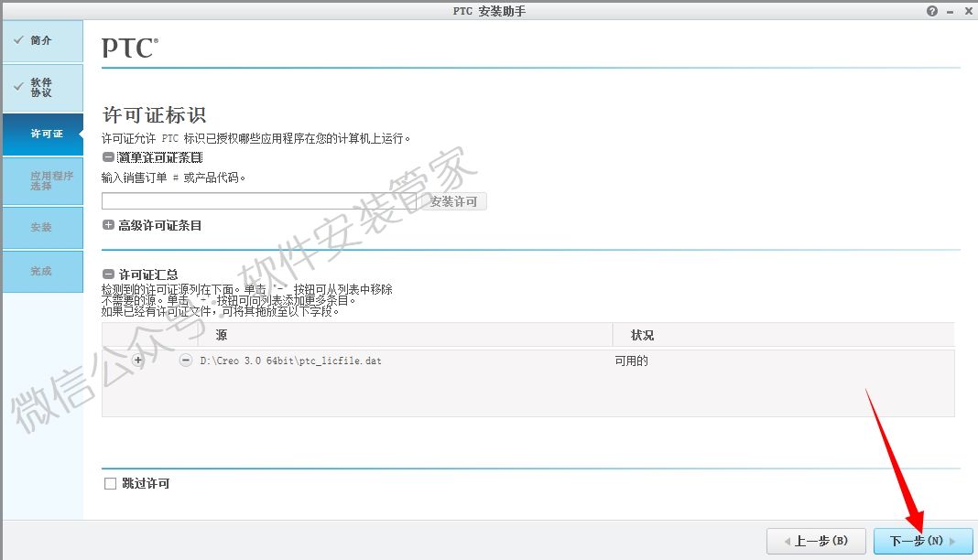Collapse the 简单许可证条目 section
The height and width of the screenshot is (560, 978).
pos(107,156)
